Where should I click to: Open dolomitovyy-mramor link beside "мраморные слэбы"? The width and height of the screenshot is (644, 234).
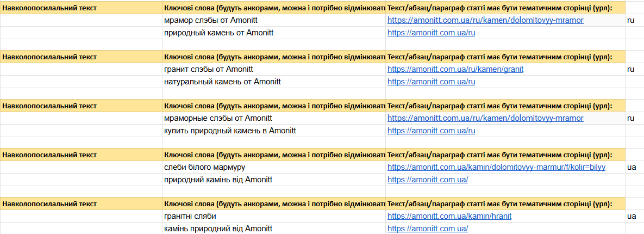point(485,119)
